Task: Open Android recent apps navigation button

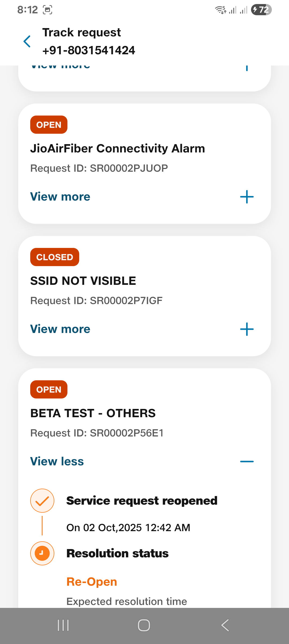Action: pyautogui.click(x=63, y=625)
